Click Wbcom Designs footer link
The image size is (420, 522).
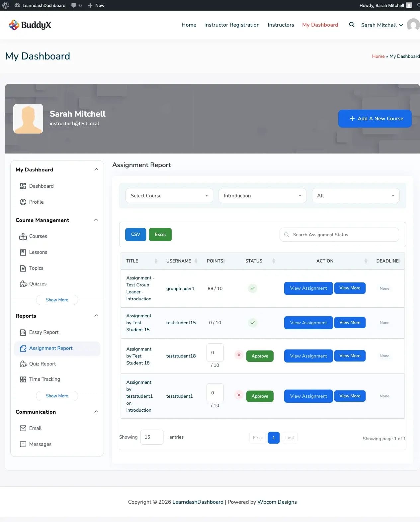tap(277, 502)
